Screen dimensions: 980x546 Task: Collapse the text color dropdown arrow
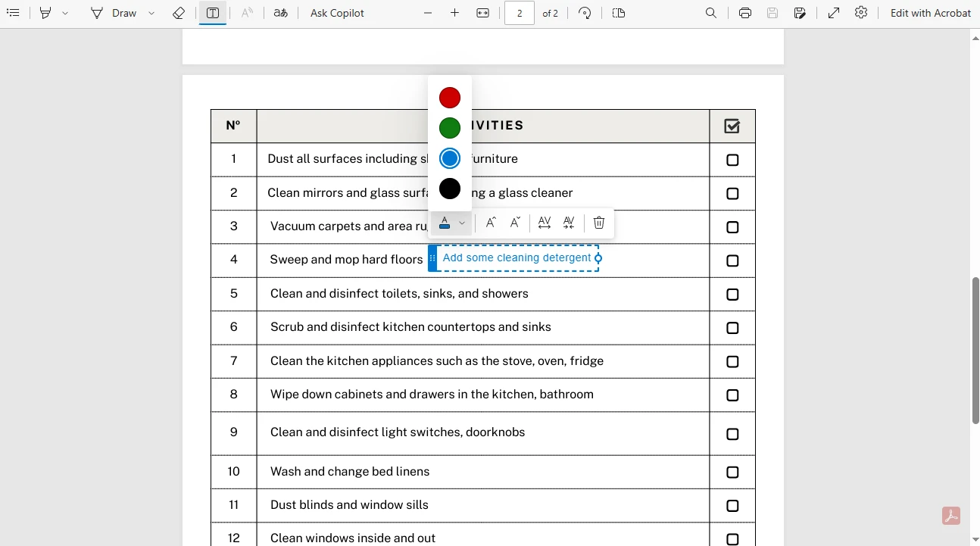click(462, 223)
